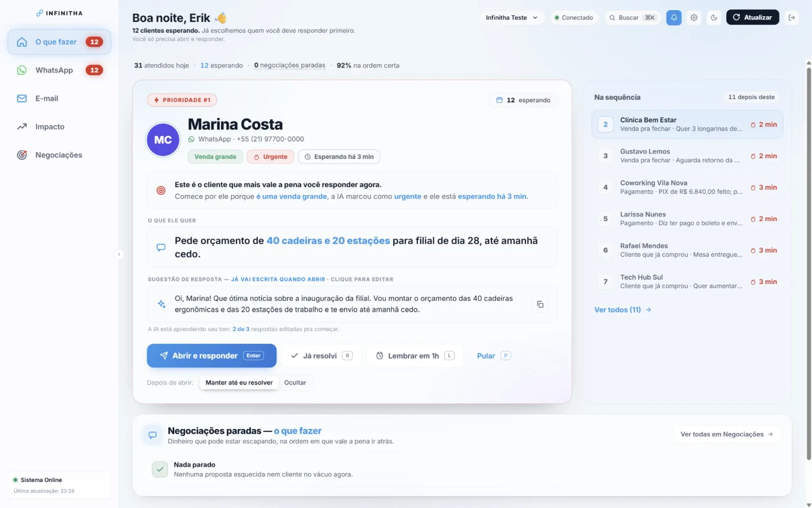Select Manter até eu resolver option
812x508 pixels.
tap(239, 383)
